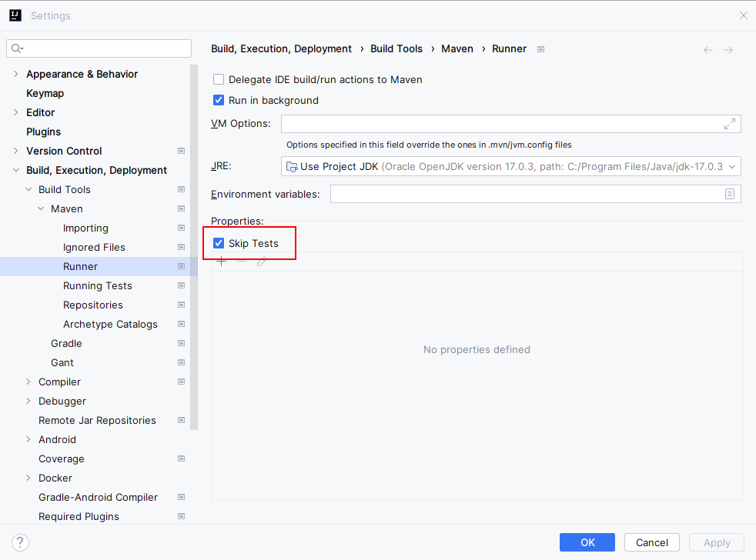Screen dimensions: 756x560
Task: Click the VM Options text field
Action: click(500, 124)
